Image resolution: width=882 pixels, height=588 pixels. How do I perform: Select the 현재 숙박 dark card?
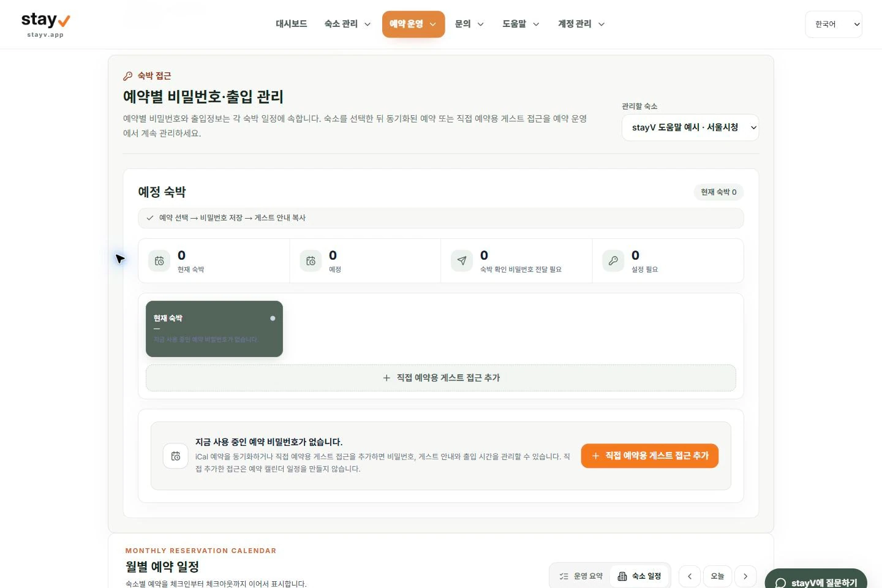214,329
